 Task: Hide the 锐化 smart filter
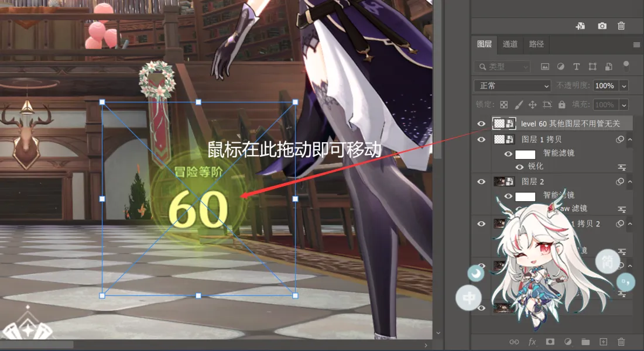pyautogui.click(x=519, y=167)
